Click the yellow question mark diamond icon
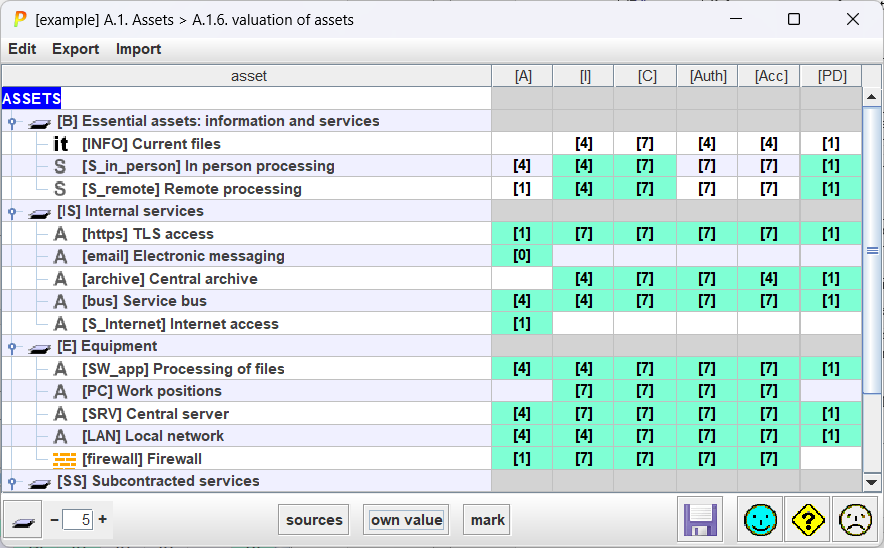This screenshot has width=884, height=548. 808,520
